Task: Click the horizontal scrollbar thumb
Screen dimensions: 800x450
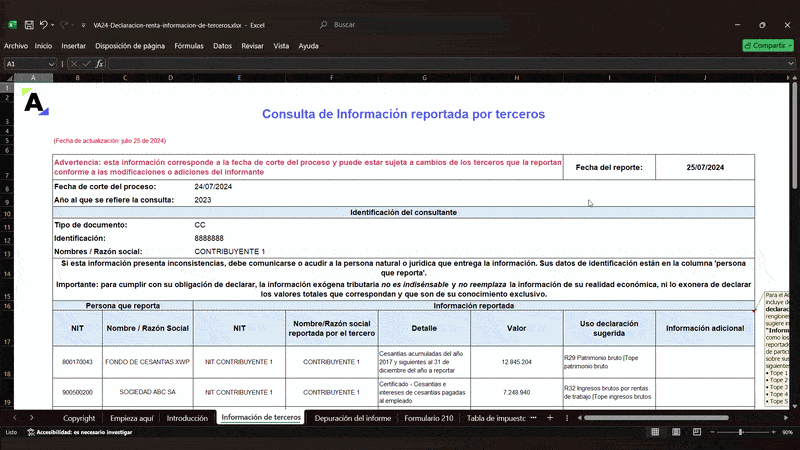Action: click(656, 418)
